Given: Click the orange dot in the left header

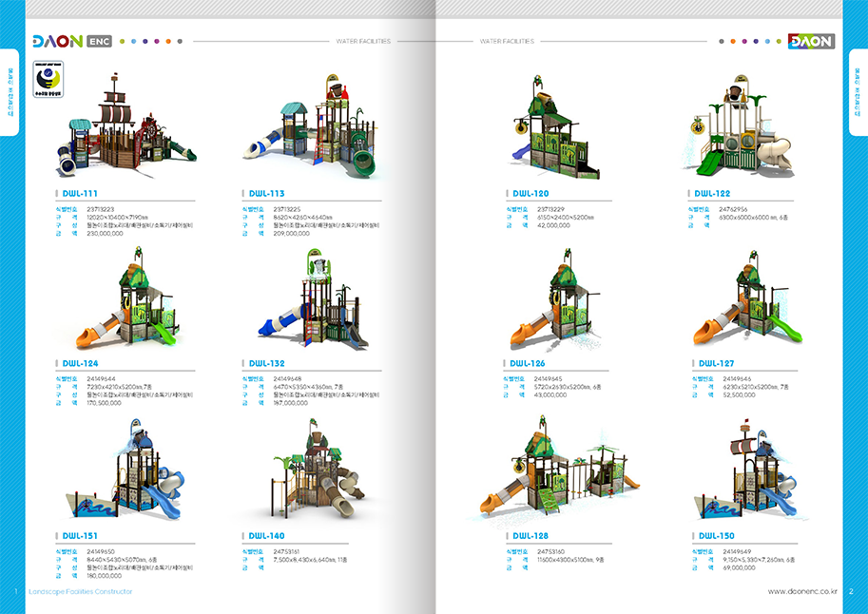Looking at the screenshot, I should pos(168,42).
